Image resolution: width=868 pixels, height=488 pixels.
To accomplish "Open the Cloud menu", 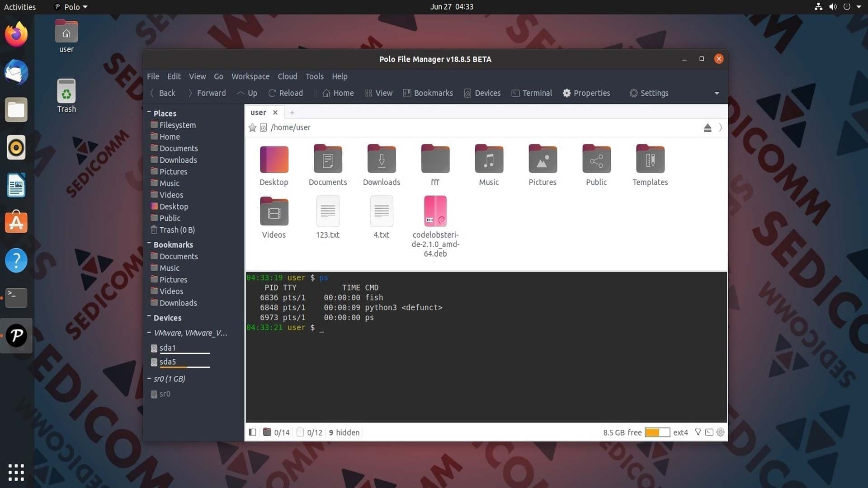I will (288, 76).
